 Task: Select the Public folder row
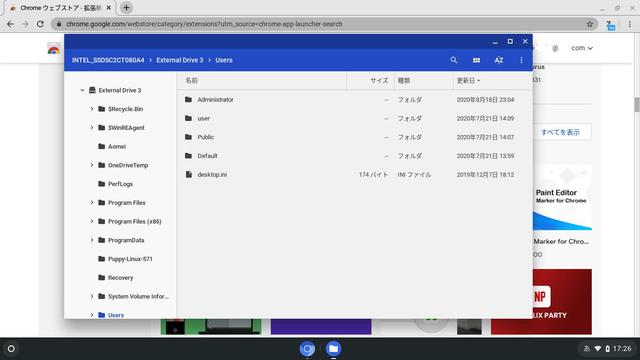point(354,137)
